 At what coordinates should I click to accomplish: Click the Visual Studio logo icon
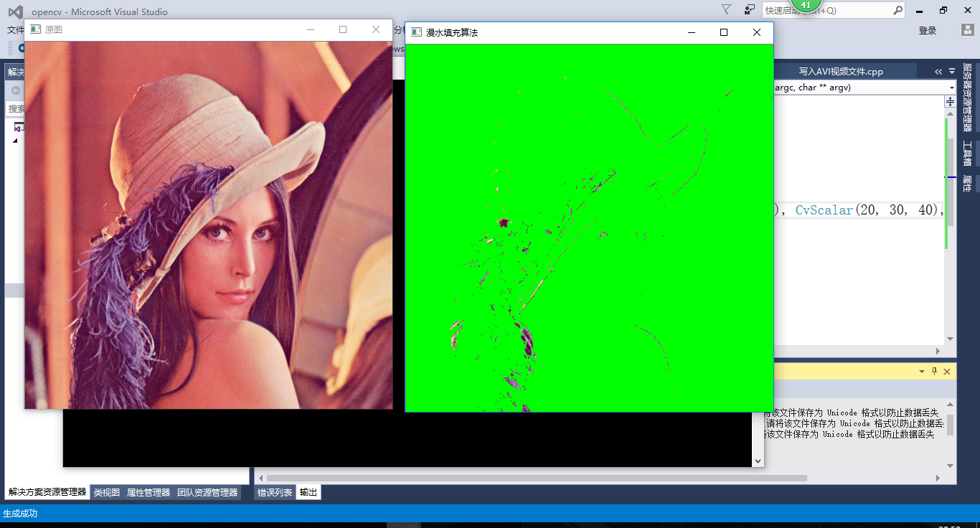coord(15,11)
